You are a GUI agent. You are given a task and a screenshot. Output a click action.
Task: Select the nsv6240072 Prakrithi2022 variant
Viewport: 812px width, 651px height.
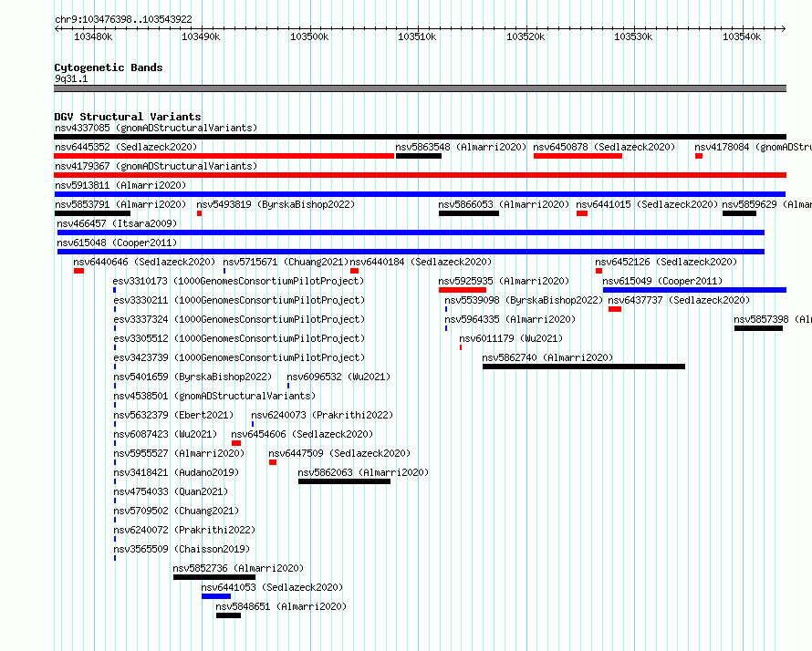pyautogui.click(x=114, y=539)
